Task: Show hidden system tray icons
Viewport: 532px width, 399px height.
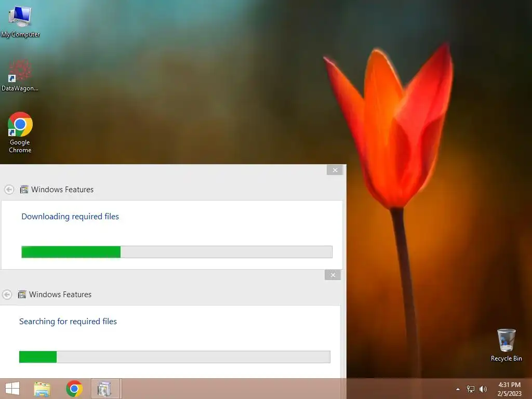Action: [x=458, y=389]
